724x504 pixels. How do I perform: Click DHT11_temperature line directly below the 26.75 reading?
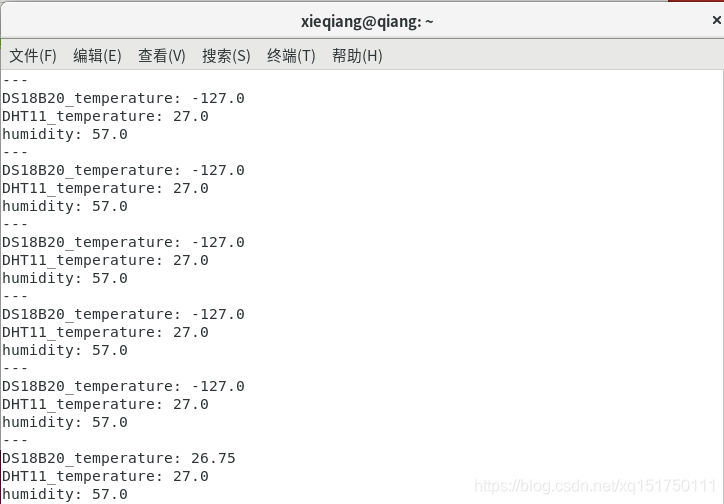(105, 476)
